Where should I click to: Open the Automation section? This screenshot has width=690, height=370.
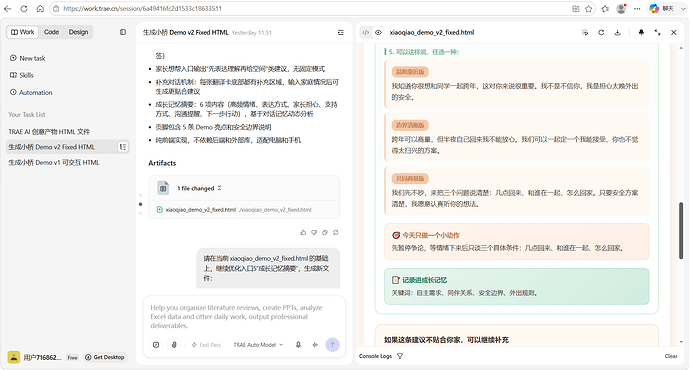(31, 92)
